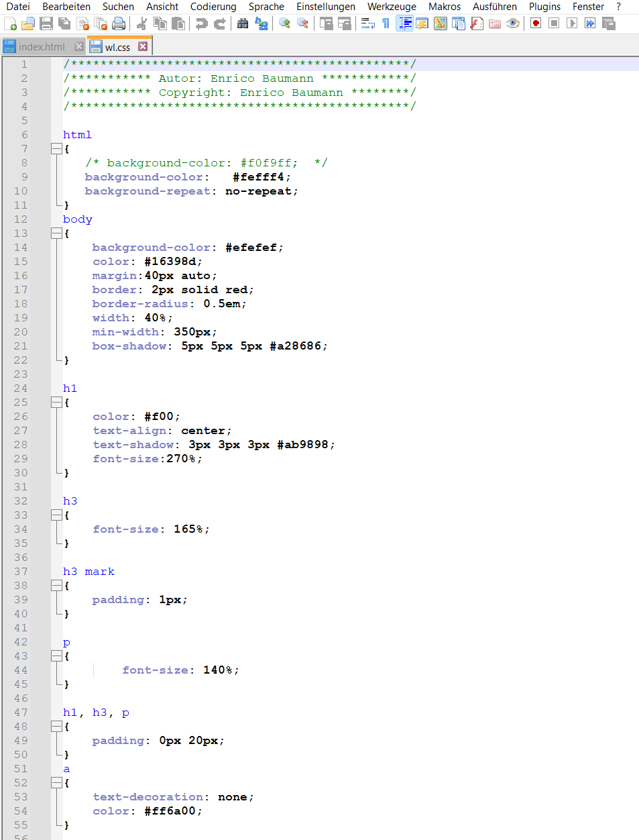Viewport: 639px width, 840px height.
Task: Toggle the indentation guide toolbar button
Action: pos(404,23)
